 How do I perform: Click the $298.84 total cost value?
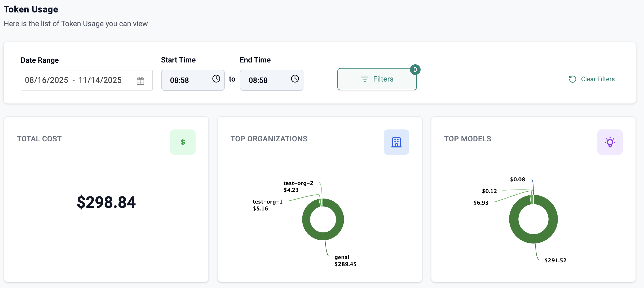pos(106,202)
